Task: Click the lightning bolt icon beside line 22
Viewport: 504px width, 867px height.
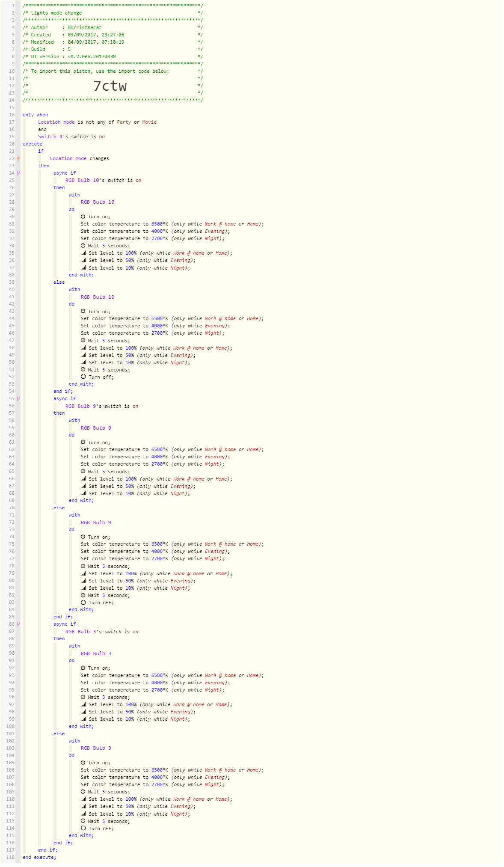Action: pyautogui.click(x=18, y=158)
